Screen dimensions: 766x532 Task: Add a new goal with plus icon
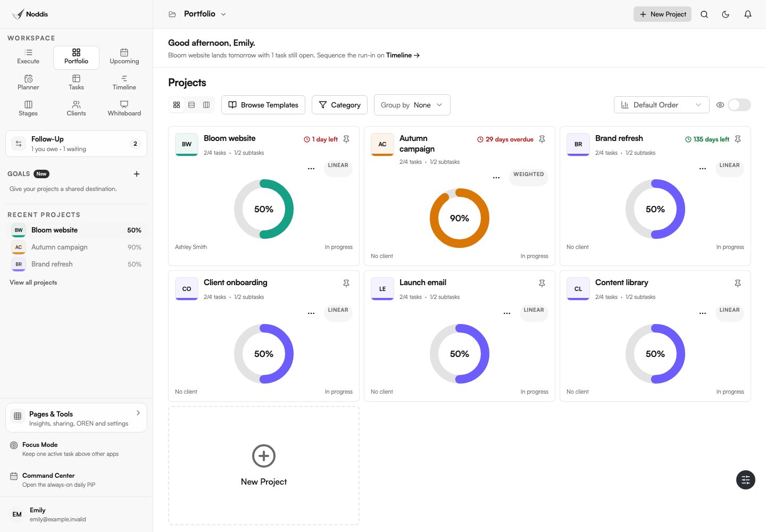(x=137, y=174)
